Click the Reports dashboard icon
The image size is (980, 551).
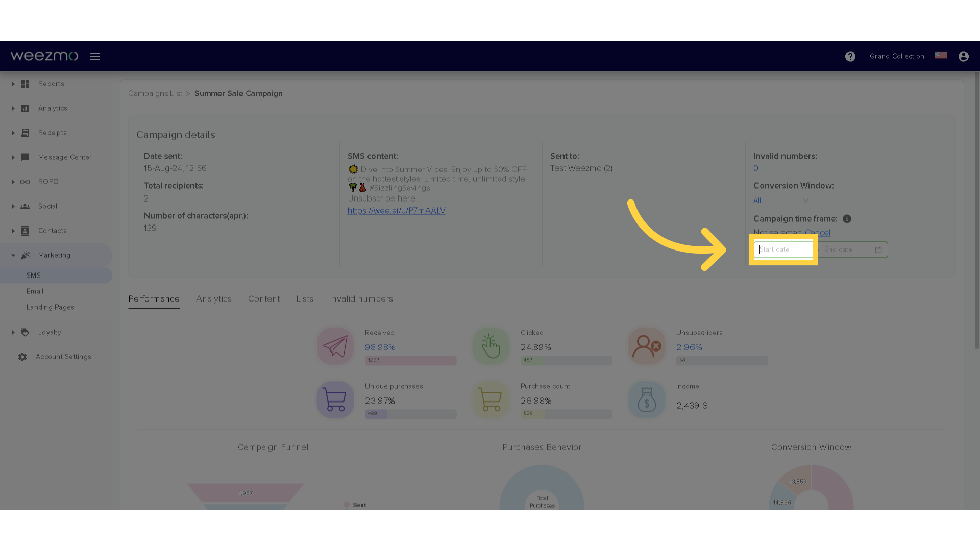[25, 84]
